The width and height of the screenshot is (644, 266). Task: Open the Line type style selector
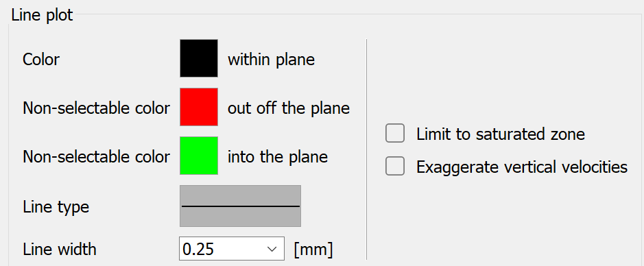240,206
